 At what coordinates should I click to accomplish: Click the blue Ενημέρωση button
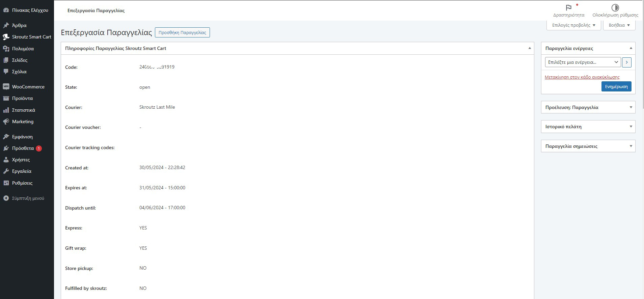click(x=616, y=87)
